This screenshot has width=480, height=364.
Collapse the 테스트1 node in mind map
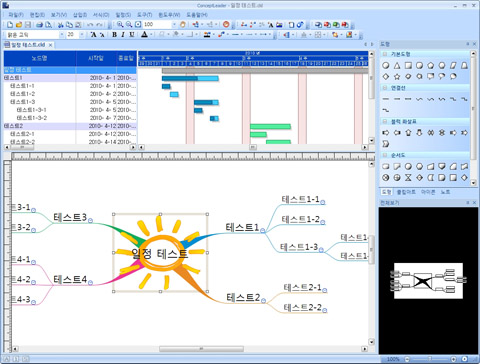(x=262, y=230)
